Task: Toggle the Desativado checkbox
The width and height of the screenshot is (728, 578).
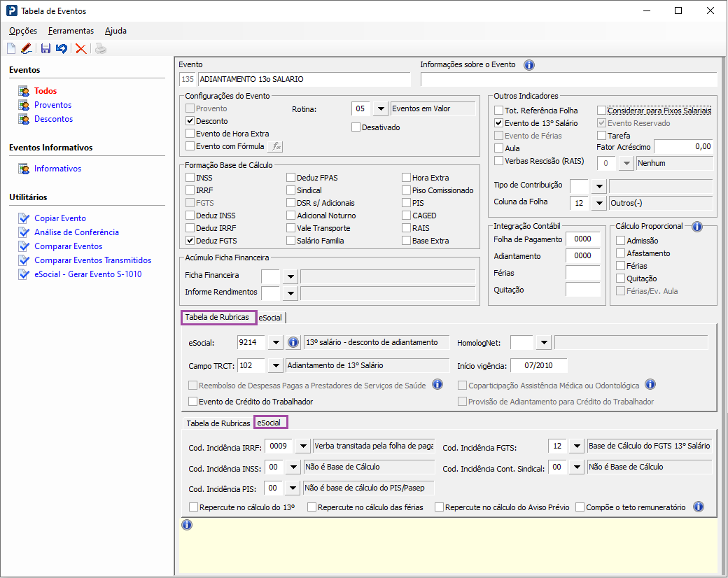Action: (356, 127)
